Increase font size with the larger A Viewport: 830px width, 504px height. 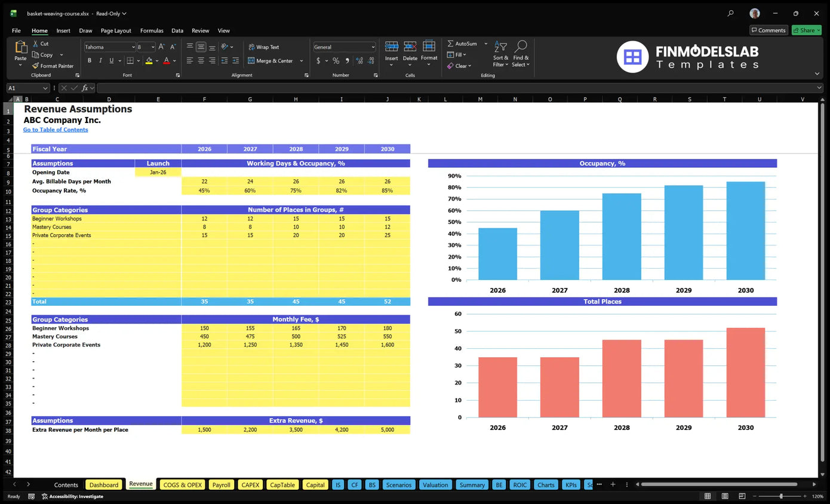162,47
